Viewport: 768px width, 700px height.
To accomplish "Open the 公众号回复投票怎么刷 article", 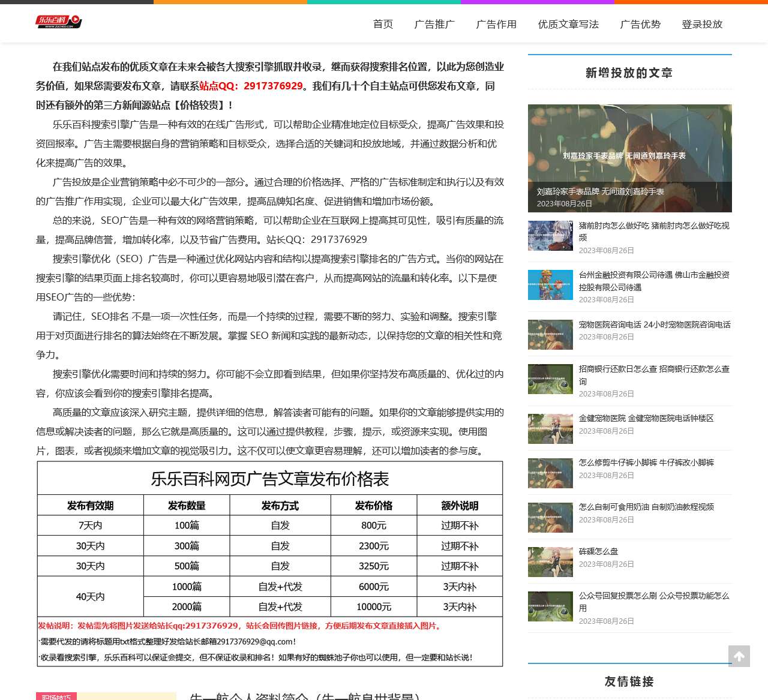I will point(654,601).
